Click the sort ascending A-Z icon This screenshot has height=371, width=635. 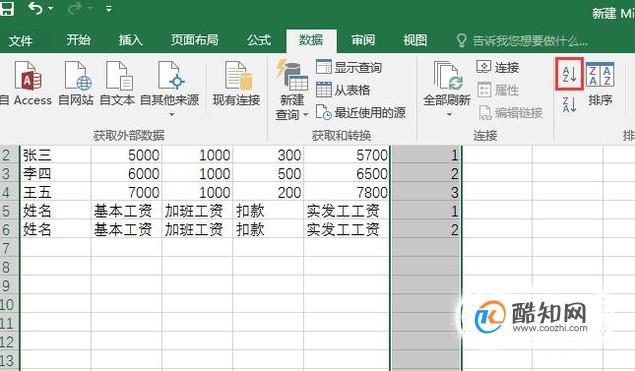tap(569, 74)
